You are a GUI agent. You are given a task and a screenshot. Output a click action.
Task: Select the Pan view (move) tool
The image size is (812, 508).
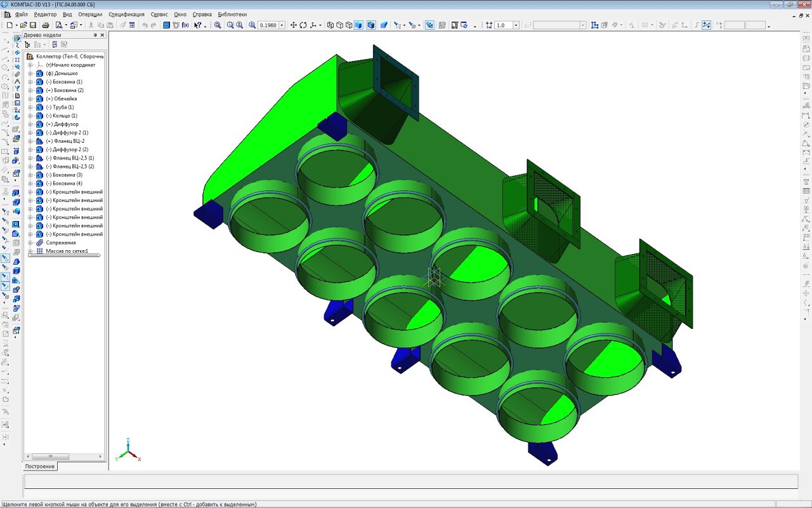(293, 25)
